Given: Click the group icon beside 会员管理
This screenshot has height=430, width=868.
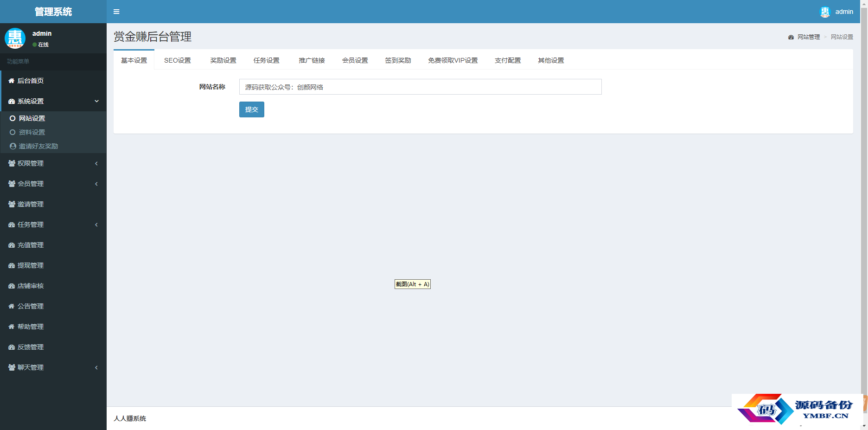Looking at the screenshot, I should pyautogui.click(x=12, y=184).
